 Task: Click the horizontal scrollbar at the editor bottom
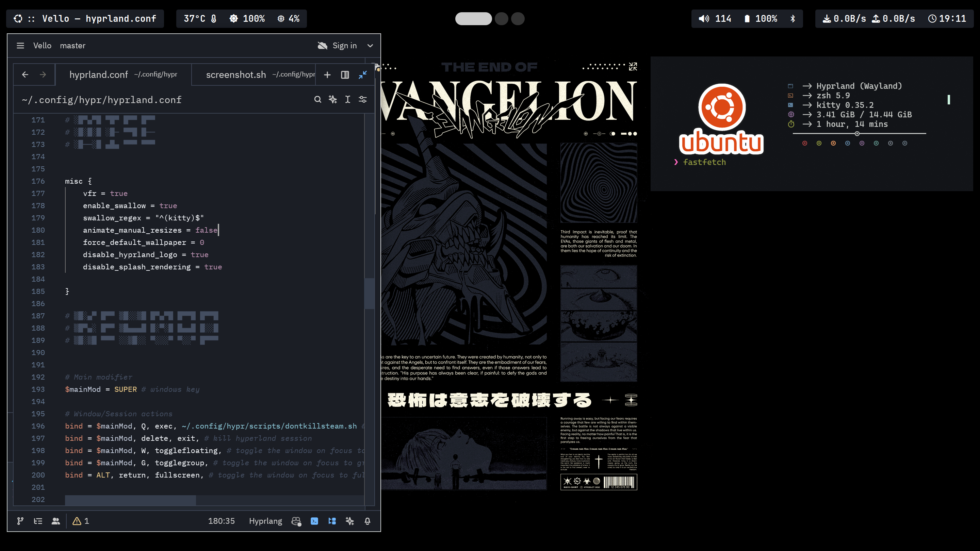pos(130,500)
